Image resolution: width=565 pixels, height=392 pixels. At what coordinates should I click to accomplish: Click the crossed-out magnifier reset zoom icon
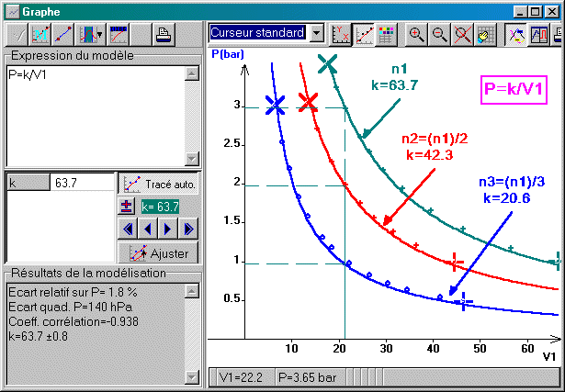(462, 34)
